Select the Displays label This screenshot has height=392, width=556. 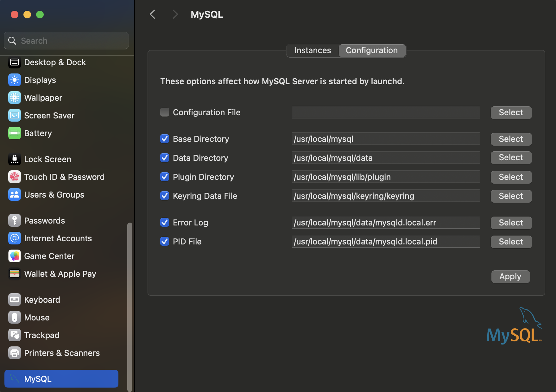click(x=40, y=80)
